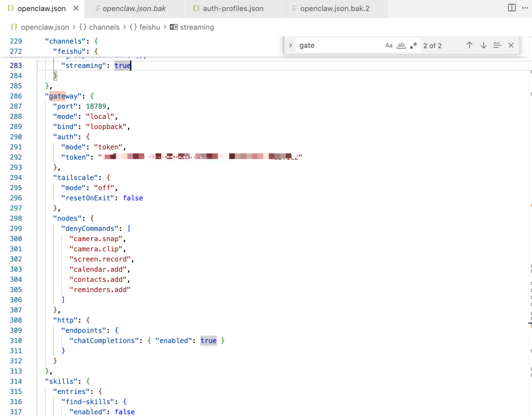This screenshot has width=532, height=416.
Task: Toggle Use Regular Expression option
Action: tap(414, 45)
